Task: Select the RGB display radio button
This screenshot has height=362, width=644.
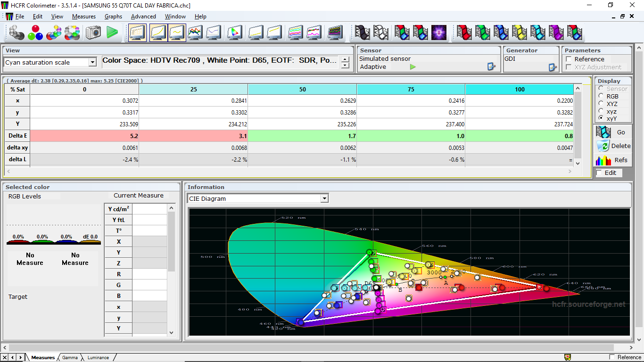Action: pos(601,96)
